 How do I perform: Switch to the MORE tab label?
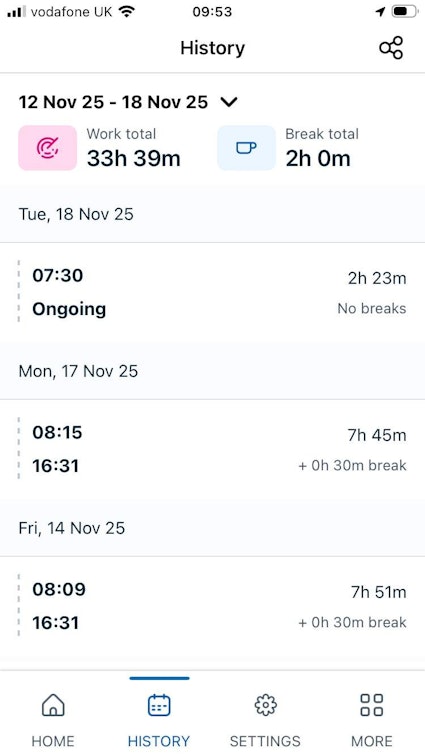point(372,741)
